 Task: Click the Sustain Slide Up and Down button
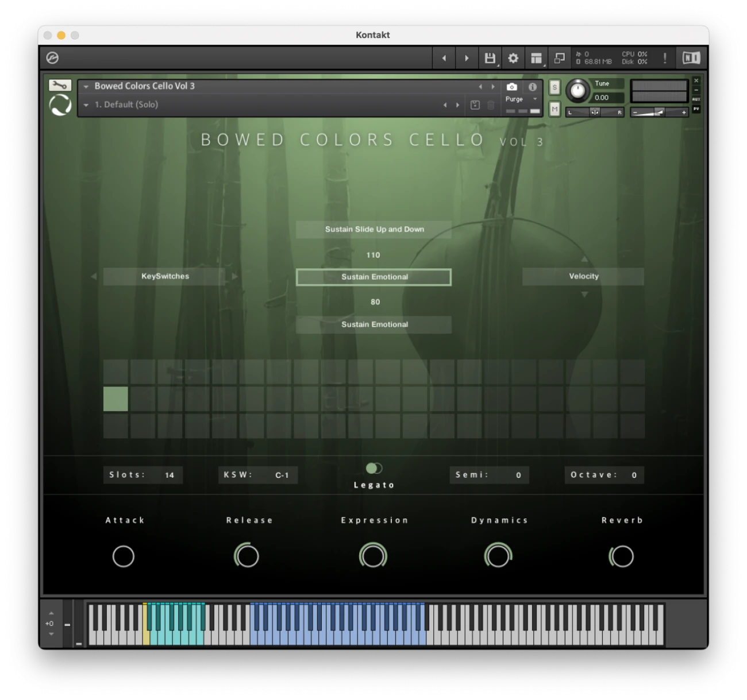coord(374,229)
